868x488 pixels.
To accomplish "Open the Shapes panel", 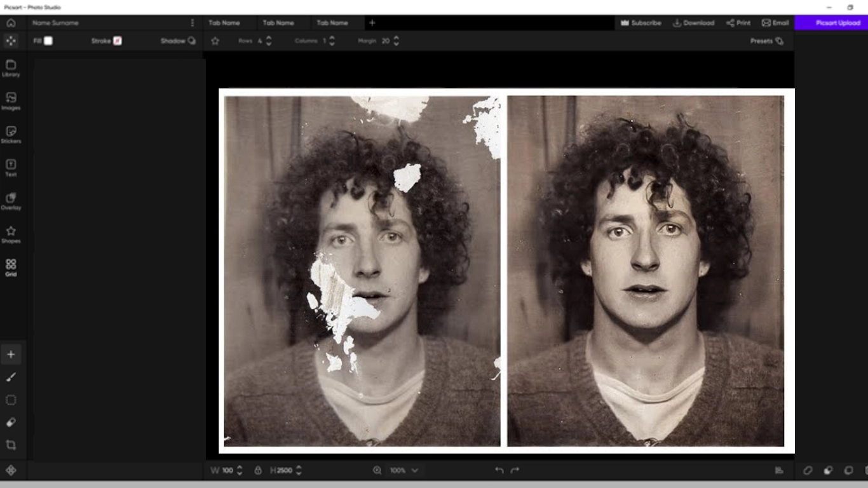I will click(11, 234).
